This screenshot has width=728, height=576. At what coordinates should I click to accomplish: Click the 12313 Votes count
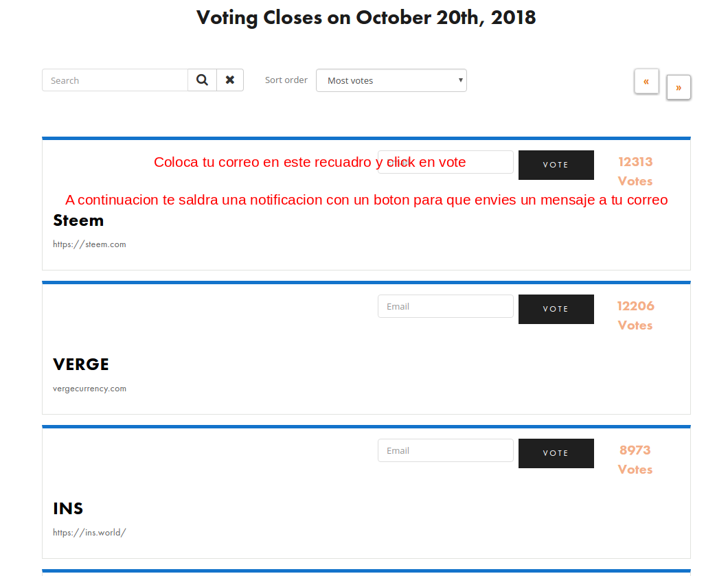tap(635, 171)
